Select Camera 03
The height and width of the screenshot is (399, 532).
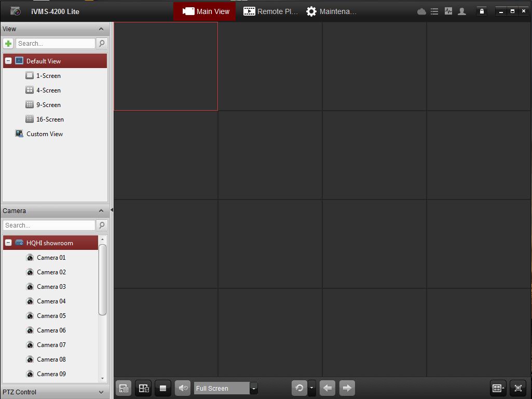pos(51,287)
